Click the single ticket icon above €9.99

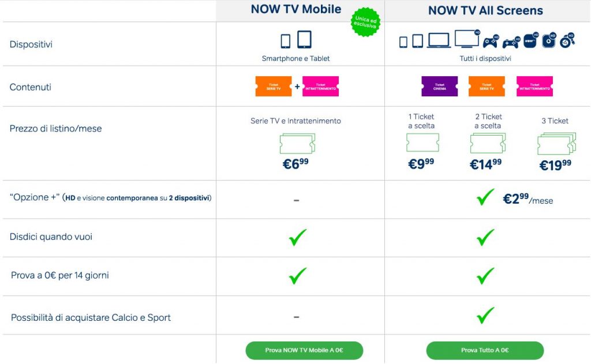[x=422, y=142]
